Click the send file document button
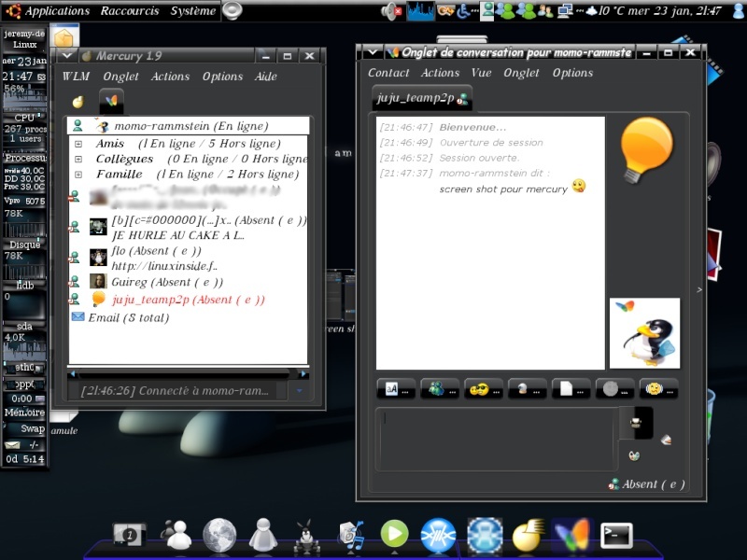 tap(571, 389)
